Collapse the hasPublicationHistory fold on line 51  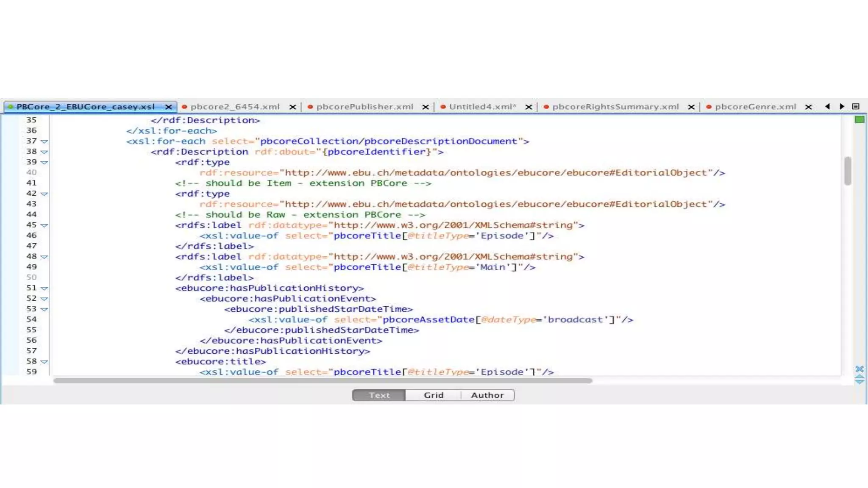pos(44,288)
